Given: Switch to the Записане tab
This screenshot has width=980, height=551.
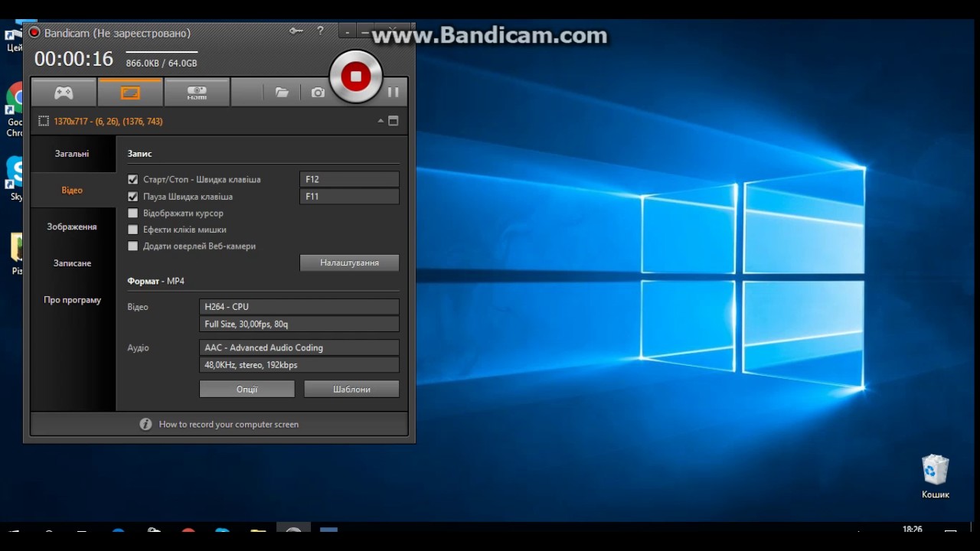Looking at the screenshot, I should coord(72,263).
